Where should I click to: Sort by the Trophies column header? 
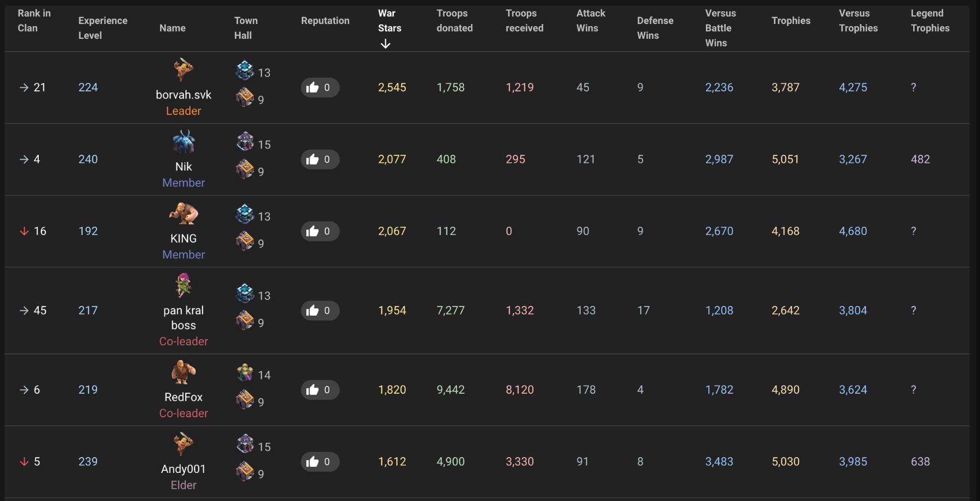pyautogui.click(x=791, y=20)
